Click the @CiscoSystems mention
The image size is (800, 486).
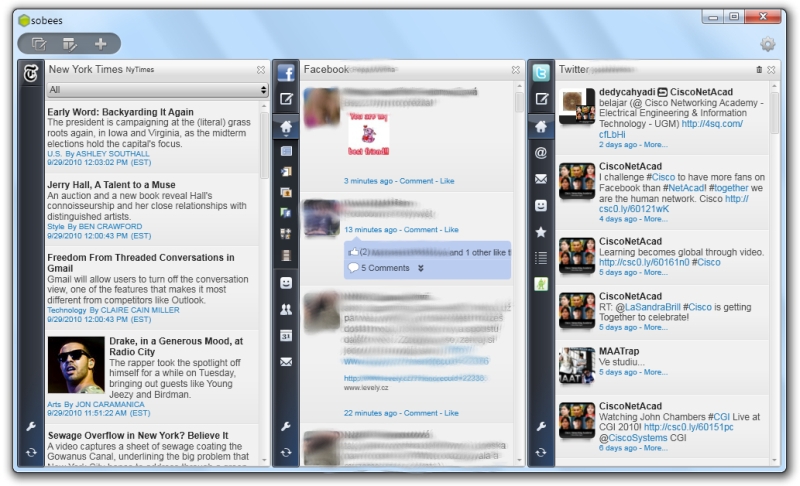633,438
